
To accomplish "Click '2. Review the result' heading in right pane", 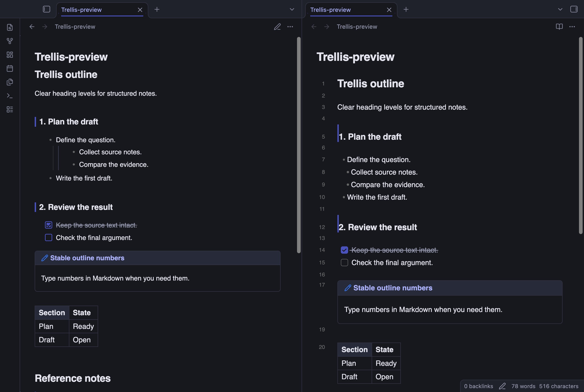I will 378,227.
